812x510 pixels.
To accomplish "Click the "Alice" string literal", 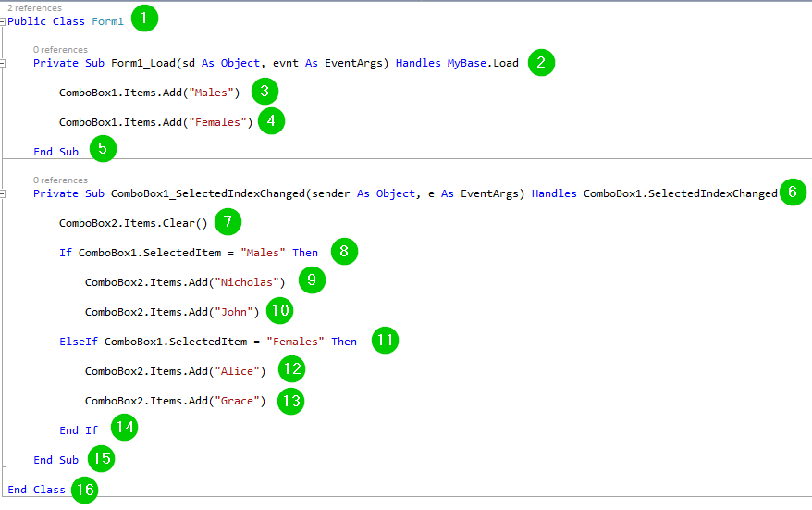I will pyautogui.click(x=240, y=371).
